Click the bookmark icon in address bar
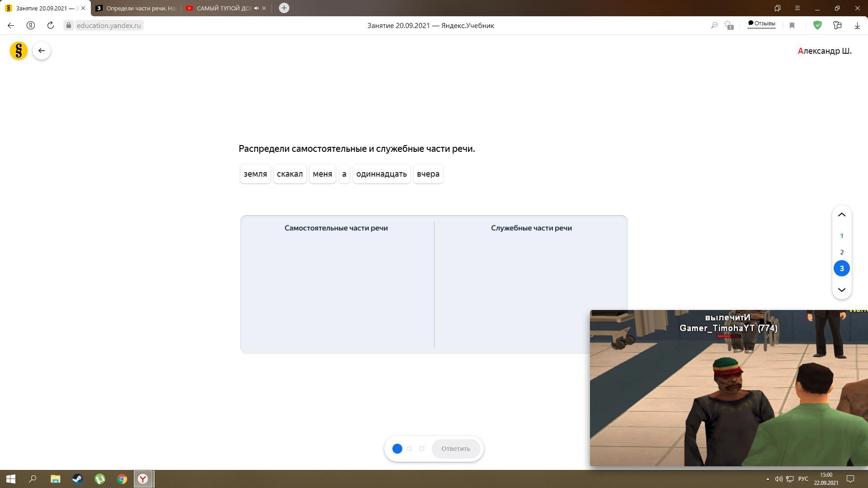Viewport: 868px width, 488px height. click(792, 25)
